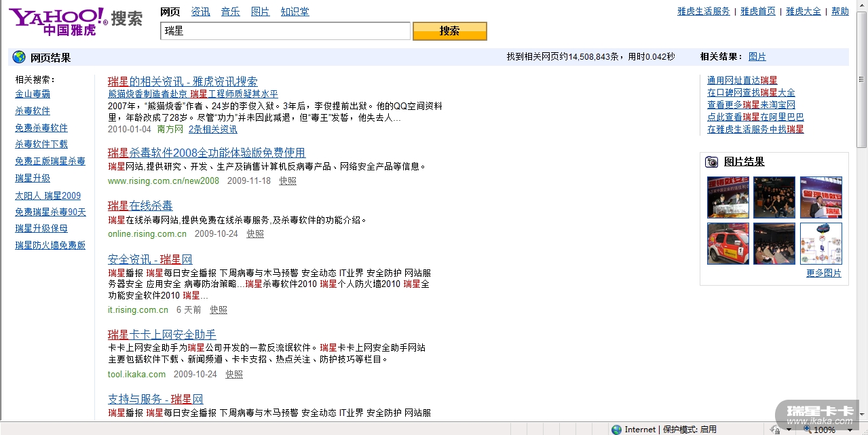Switch to the 图片 search tab
The height and width of the screenshot is (435, 868).
[x=261, y=12]
